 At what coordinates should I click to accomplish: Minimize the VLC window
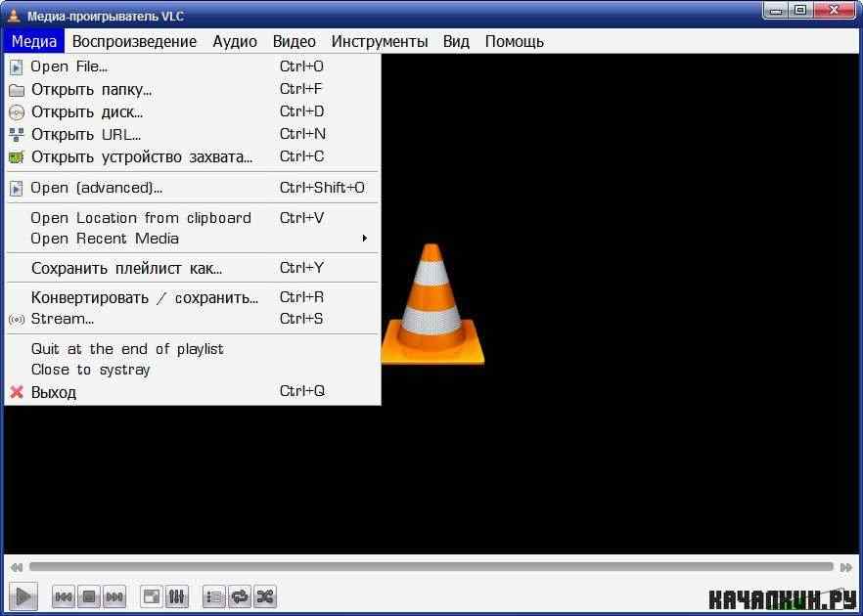click(x=776, y=11)
